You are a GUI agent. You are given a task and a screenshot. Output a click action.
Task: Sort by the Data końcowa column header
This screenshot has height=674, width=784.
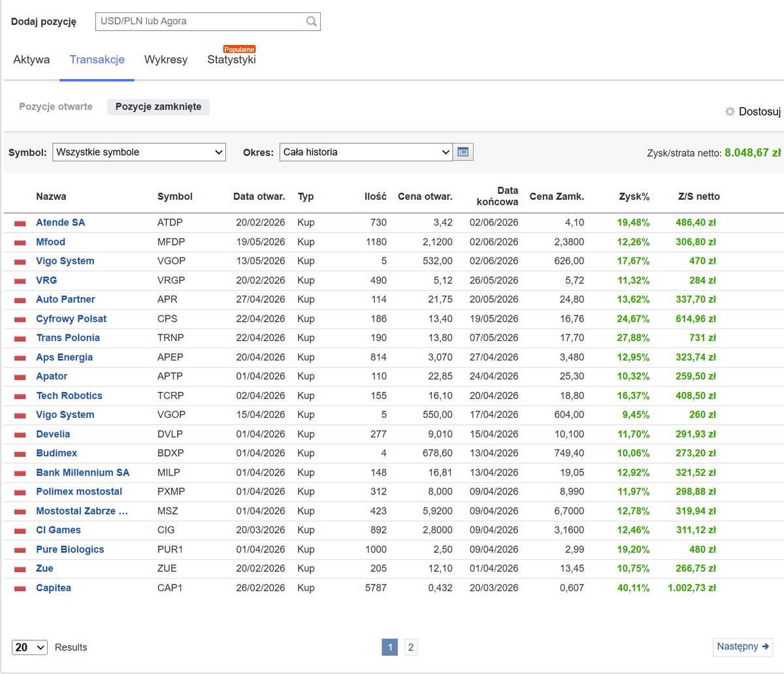point(498,196)
